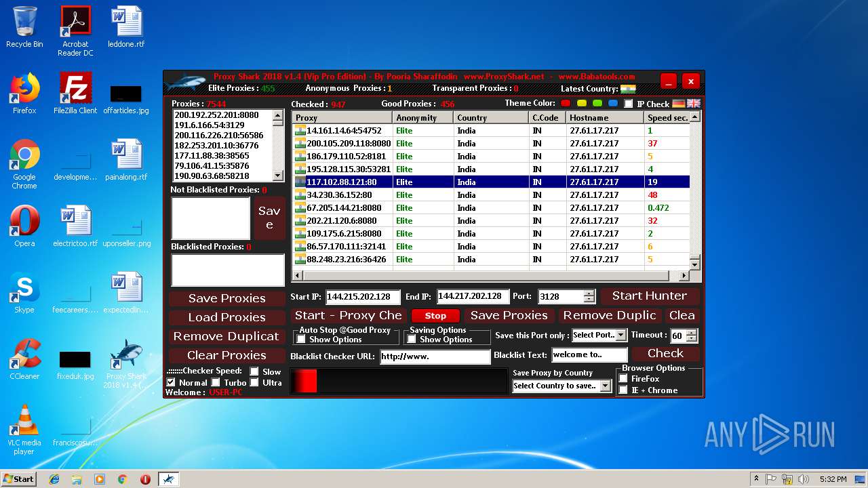Click the Start Hunter button
This screenshot has height=488, width=868.
coord(650,296)
